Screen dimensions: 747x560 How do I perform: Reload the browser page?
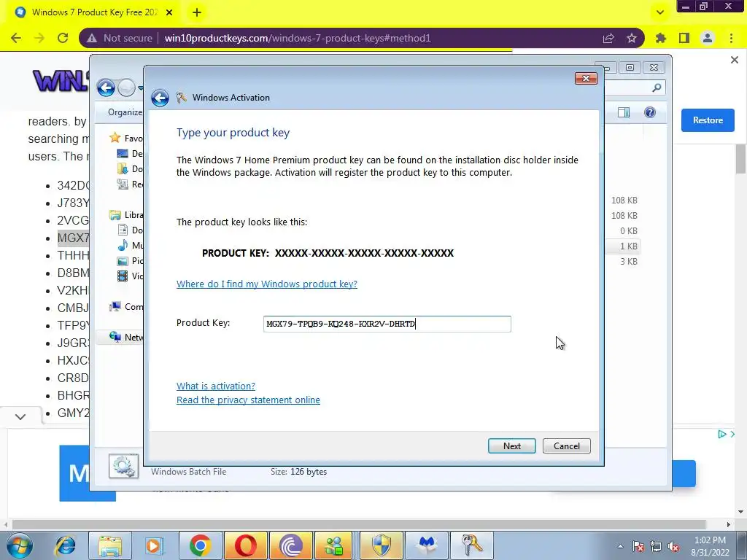63,38
